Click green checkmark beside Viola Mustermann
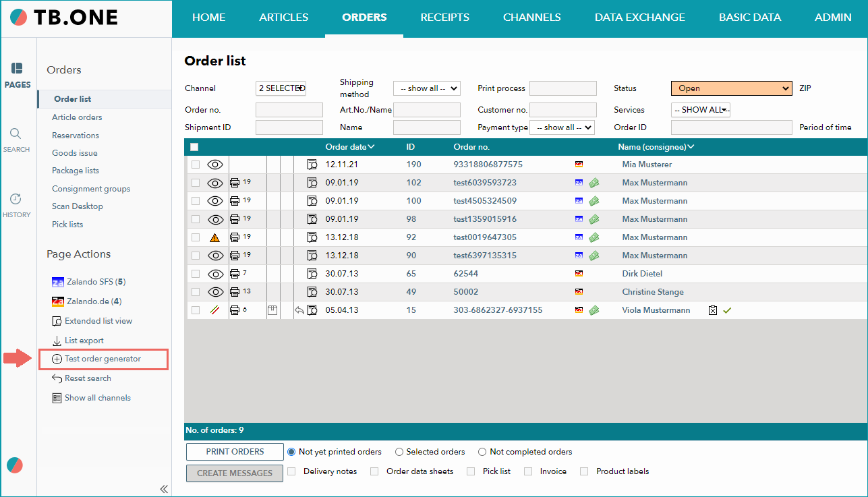Viewport: 868px width, 497px height. 727,310
